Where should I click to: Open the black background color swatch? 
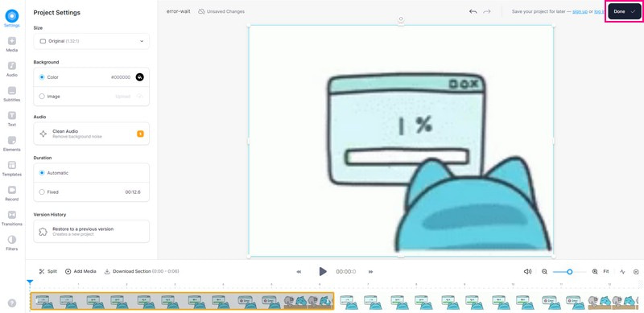click(x=139, y=77)
